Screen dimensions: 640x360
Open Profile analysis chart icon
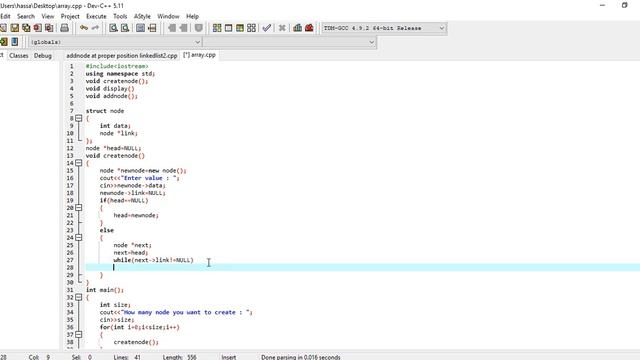pyautogui.click(x=298, y=28)
